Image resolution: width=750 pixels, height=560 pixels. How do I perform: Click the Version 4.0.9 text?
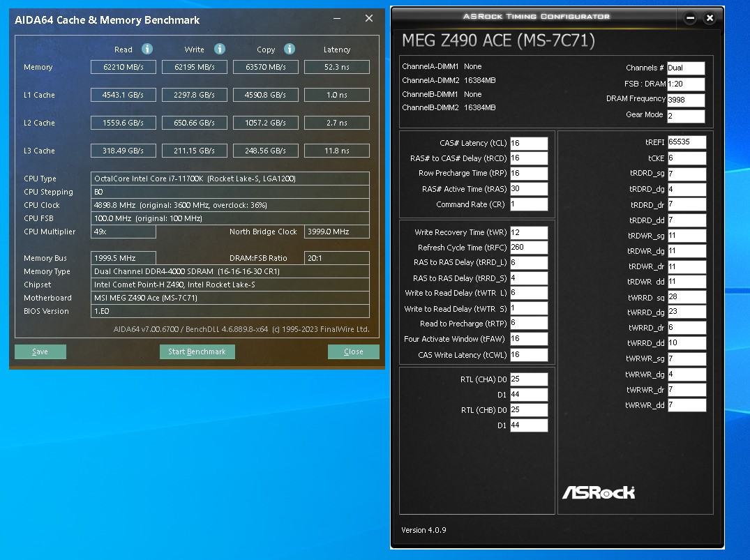[423, 530]
